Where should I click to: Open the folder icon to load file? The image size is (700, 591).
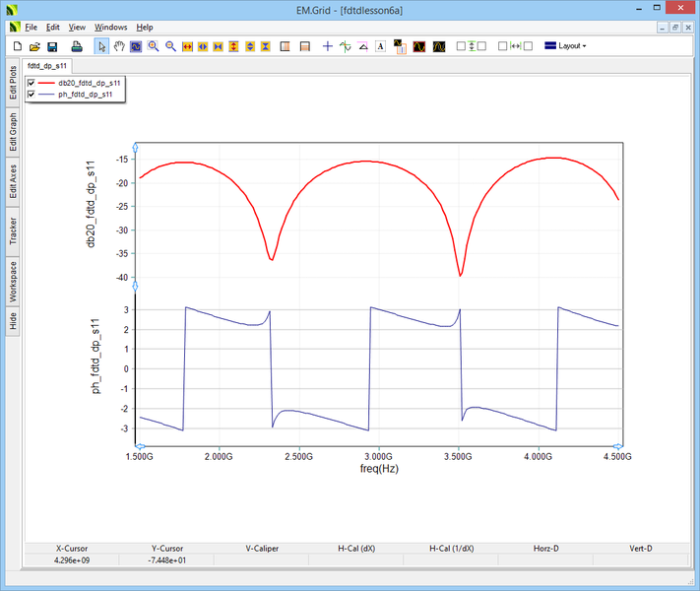pos(35,46)
